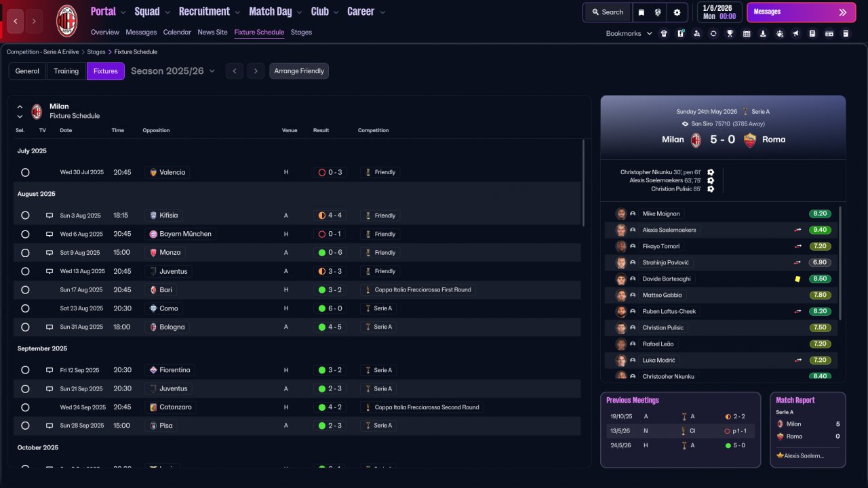Screen dimensions: 868x488
Task: Go to the next season arrow
Action: [x=256, y=71]
